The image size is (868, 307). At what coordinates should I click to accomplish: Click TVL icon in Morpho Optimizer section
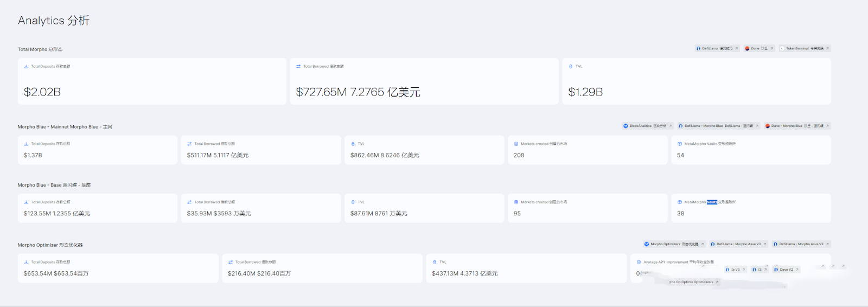[x=435, y=263]
